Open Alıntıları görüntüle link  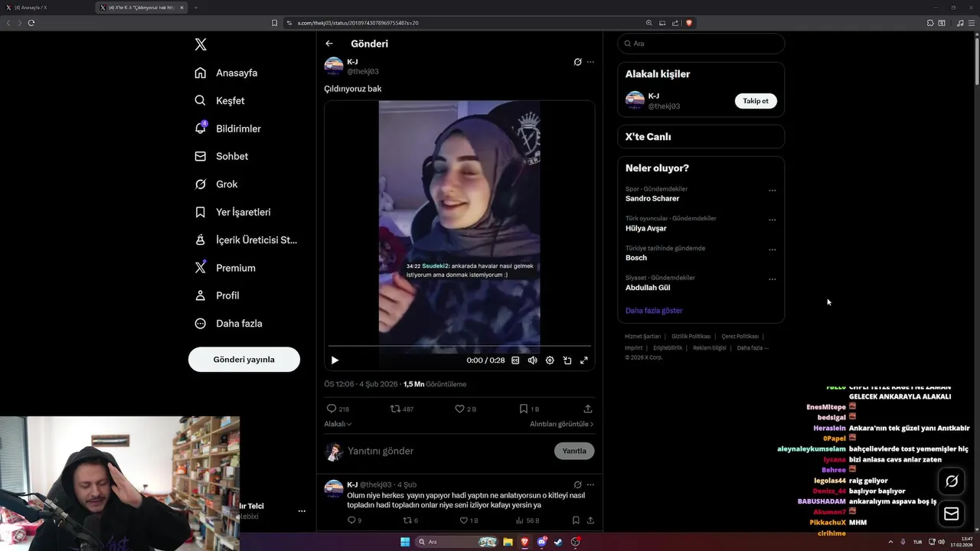tap(561, 424)
